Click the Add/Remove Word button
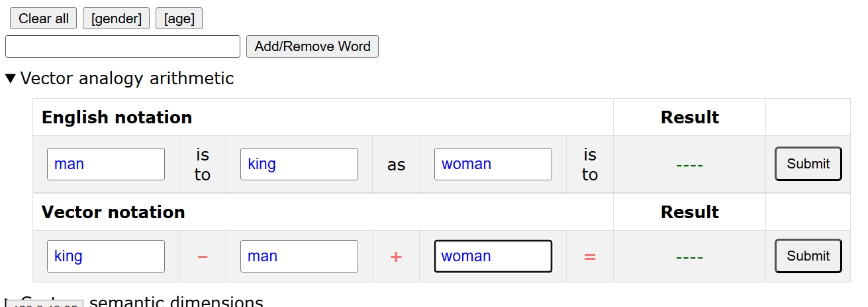The image size is (868, 307). coord(313,46)
